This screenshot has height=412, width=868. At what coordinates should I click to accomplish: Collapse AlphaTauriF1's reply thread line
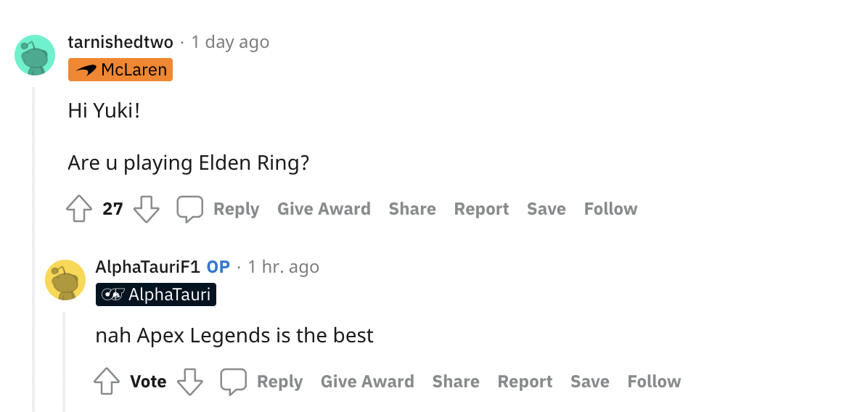click(x=64, y=361)
